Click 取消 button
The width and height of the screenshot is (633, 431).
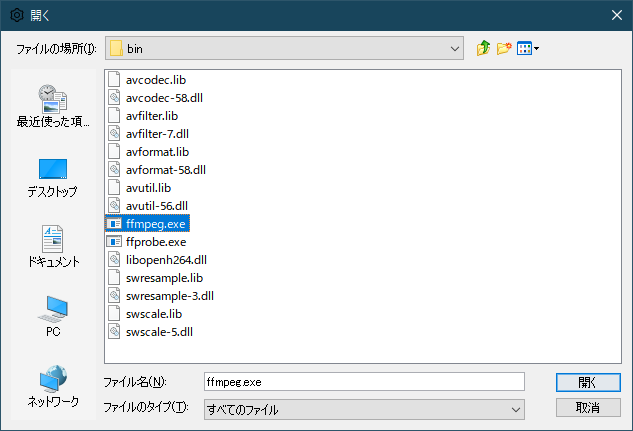point(588,408)
